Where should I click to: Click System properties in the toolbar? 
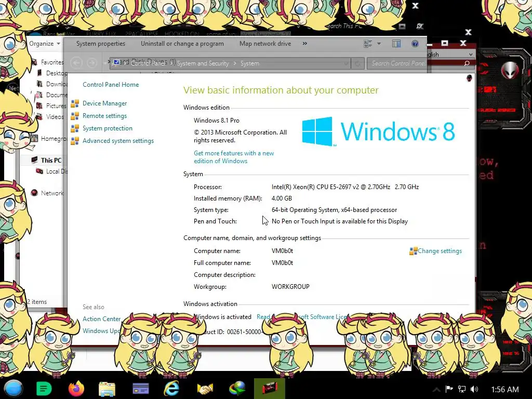coord(101,44)
